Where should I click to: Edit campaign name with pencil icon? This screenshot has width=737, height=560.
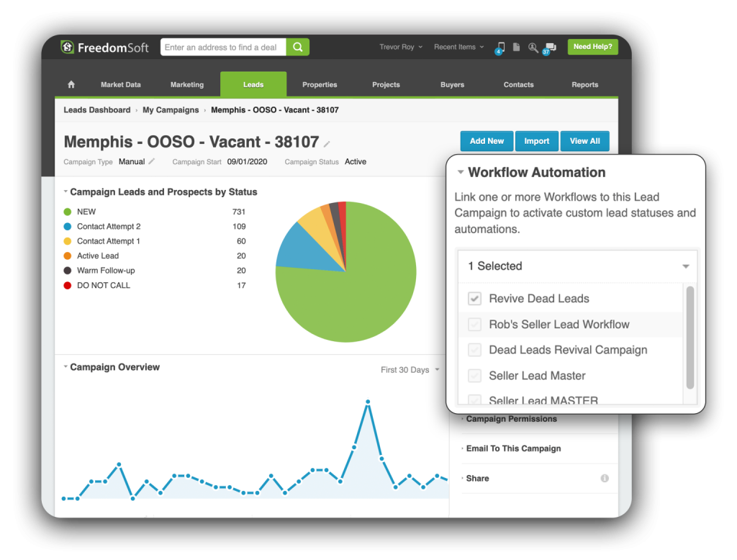click(327, 143)
